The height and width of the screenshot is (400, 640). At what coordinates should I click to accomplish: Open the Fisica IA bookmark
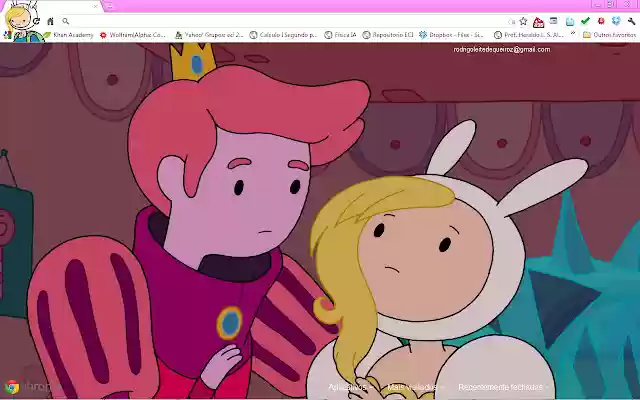click(340, 35)
